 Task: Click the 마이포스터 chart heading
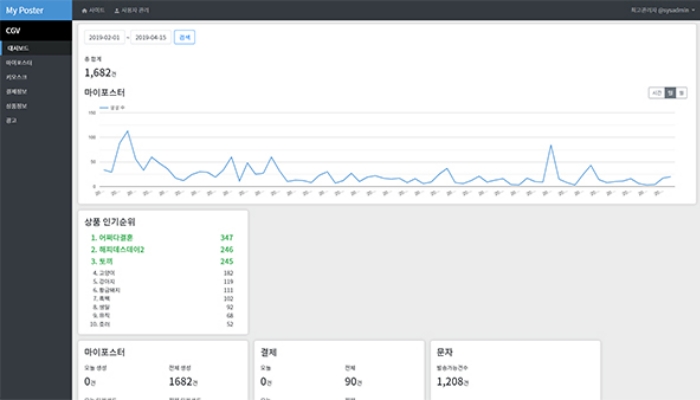coord(104,92)
